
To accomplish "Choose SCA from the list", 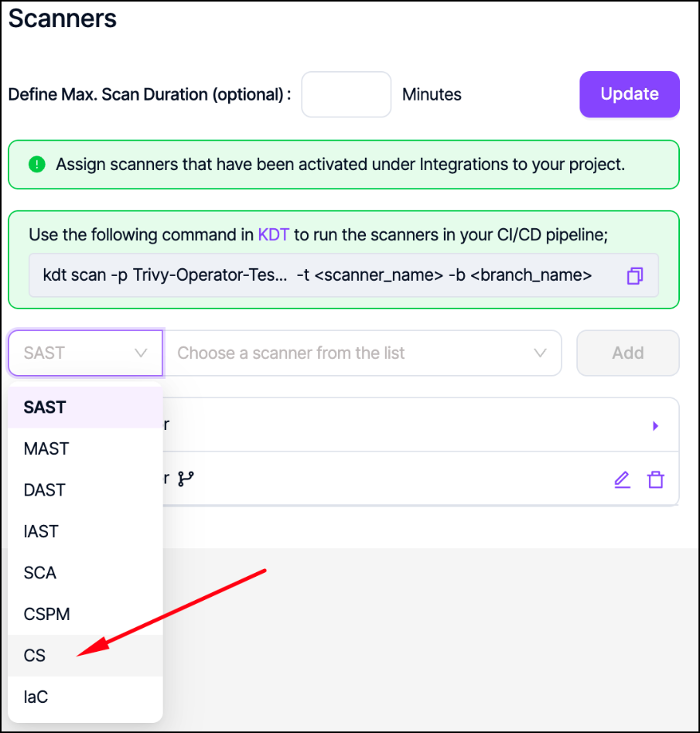I will (40, 573).
